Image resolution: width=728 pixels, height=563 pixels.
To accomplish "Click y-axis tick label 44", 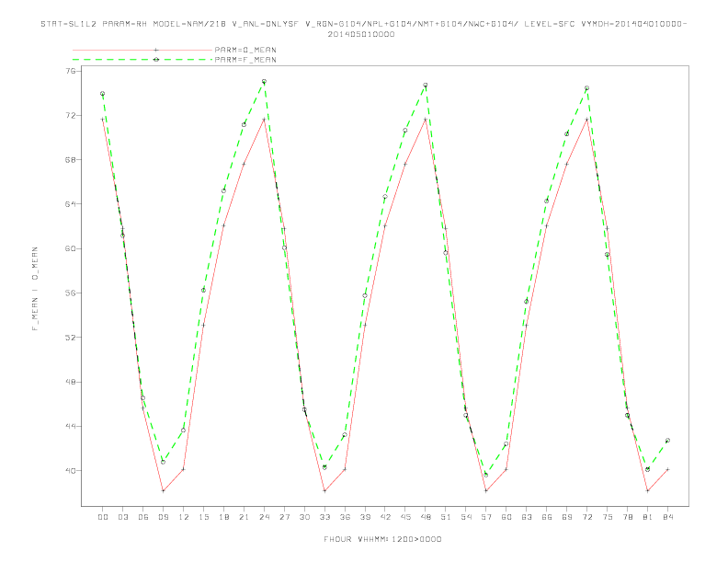I will click(71, 427).
